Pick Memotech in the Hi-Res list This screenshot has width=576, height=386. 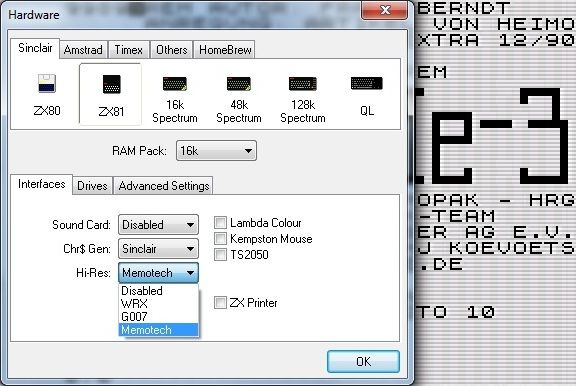[x=158, y=330]
